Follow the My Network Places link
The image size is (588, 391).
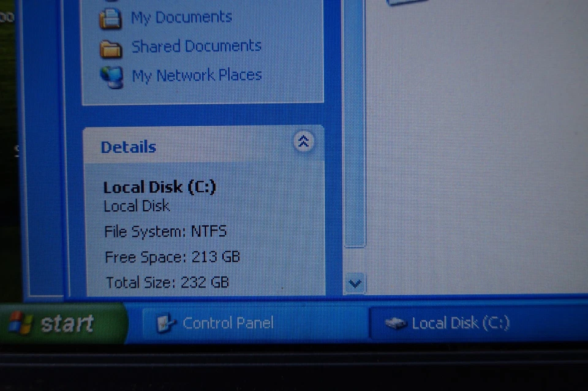coord(197,75)
